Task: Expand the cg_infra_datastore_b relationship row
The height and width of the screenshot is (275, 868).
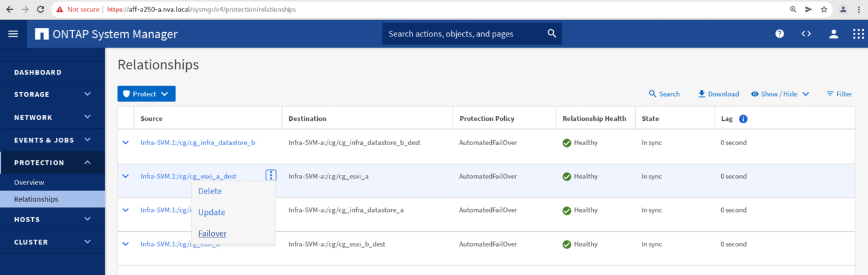Action: click(x=126, y=143)
